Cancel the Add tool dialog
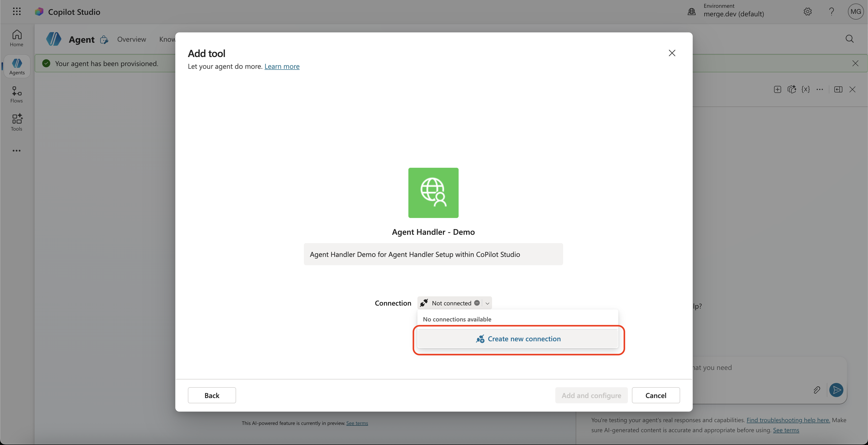This screenshot has height=445, width=868. click(x=656, y=395)
